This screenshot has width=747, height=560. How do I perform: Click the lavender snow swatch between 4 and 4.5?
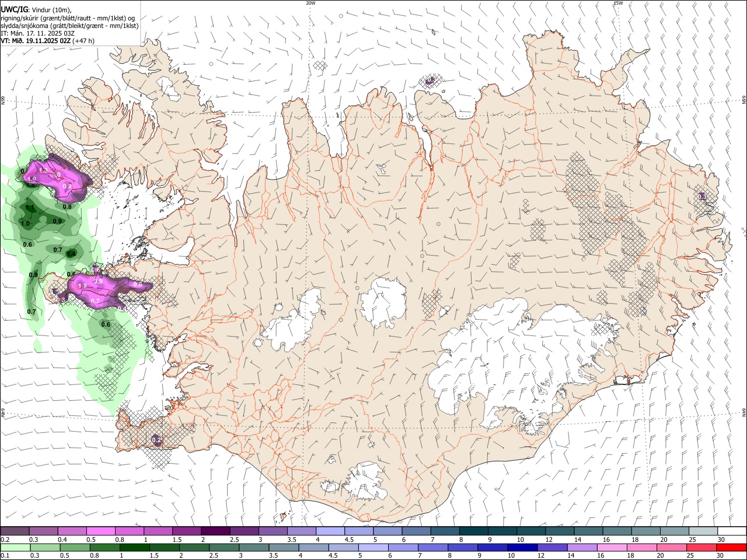tap(329, 531)
